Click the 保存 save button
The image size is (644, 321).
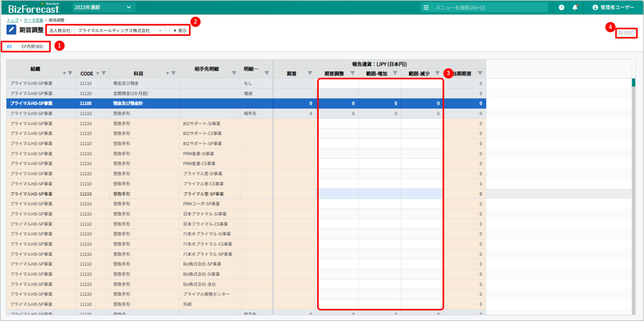click(626, 33)
